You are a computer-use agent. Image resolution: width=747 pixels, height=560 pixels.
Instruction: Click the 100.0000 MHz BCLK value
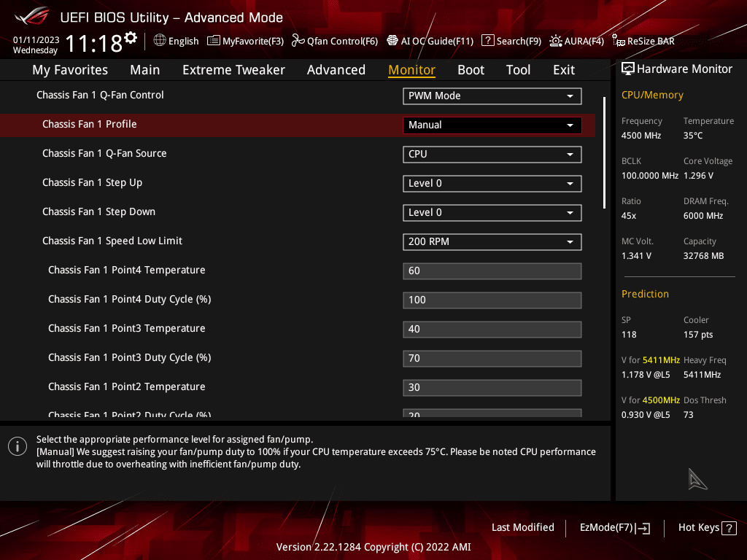[650, 176]
